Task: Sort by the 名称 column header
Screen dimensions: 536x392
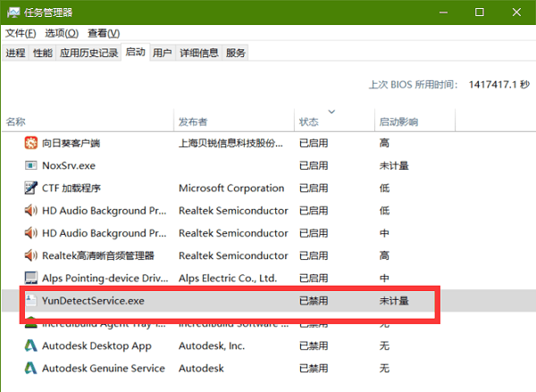Action: tap(88, 121)
